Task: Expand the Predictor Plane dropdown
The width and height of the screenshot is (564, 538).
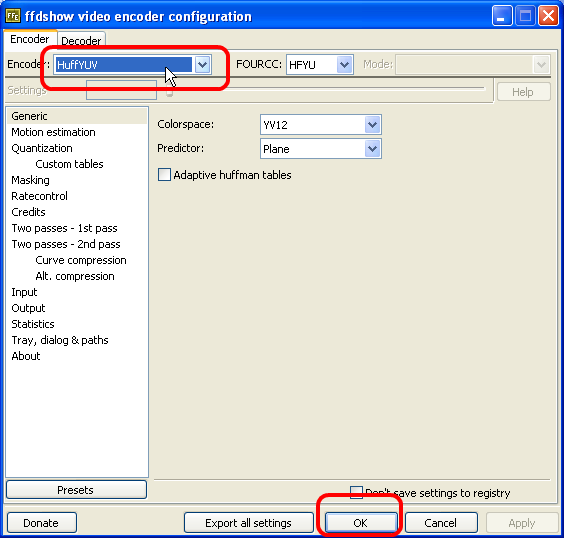Action: click(372, 149)
